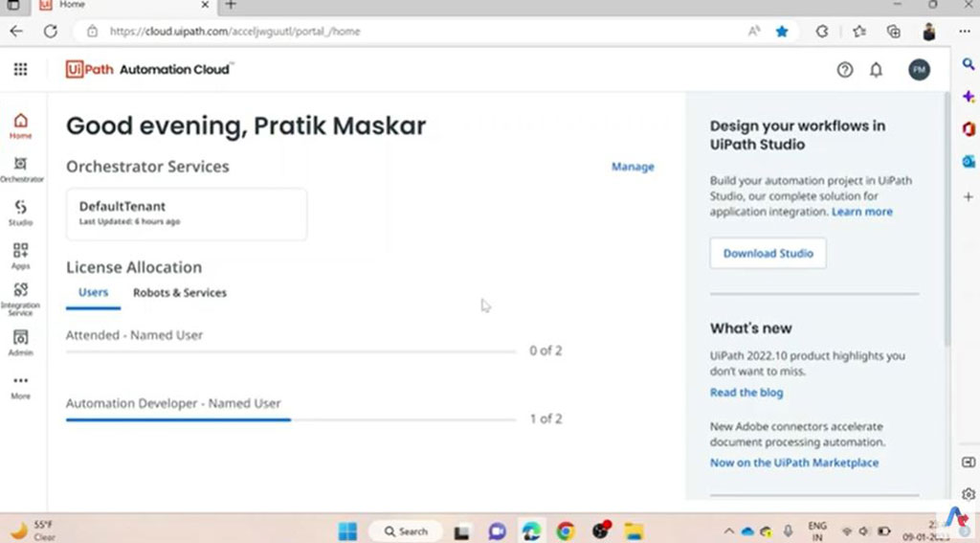
Task: Open Studio from the sidebar
Action: coord(21,213)
